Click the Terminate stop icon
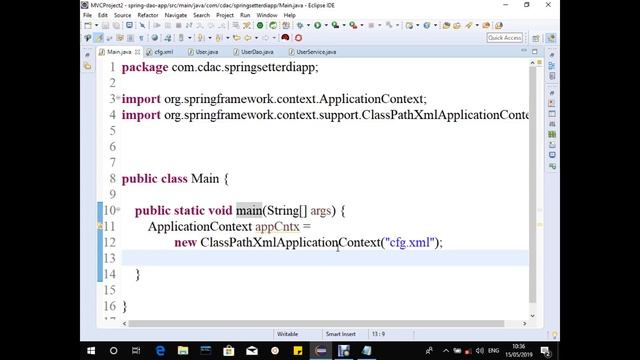 click(178, 25)
